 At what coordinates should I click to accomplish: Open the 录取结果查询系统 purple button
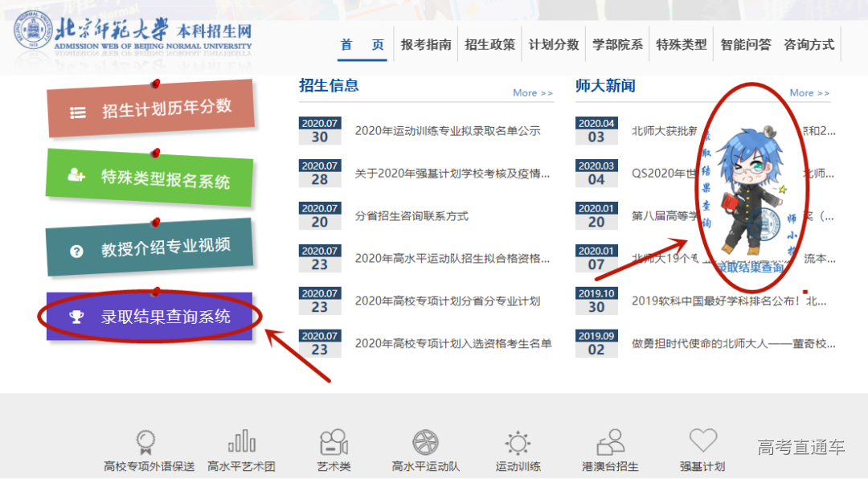click(x=151, y=317)
